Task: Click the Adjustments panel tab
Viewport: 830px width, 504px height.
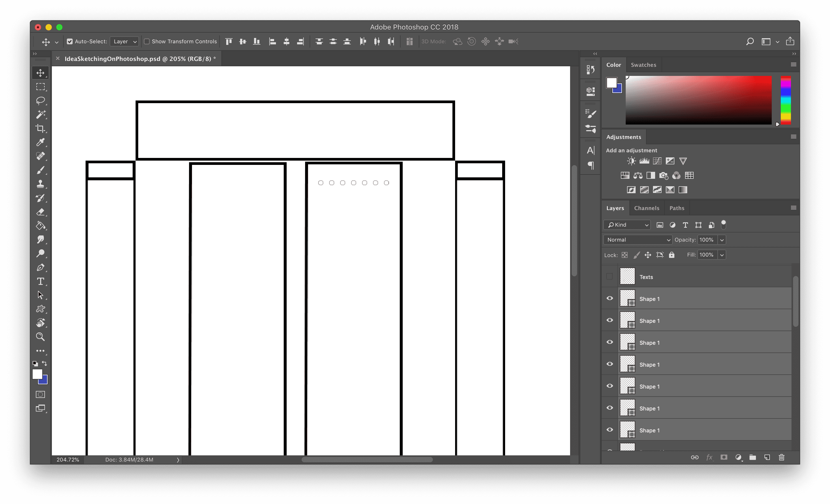Action: tap(624, 137)
